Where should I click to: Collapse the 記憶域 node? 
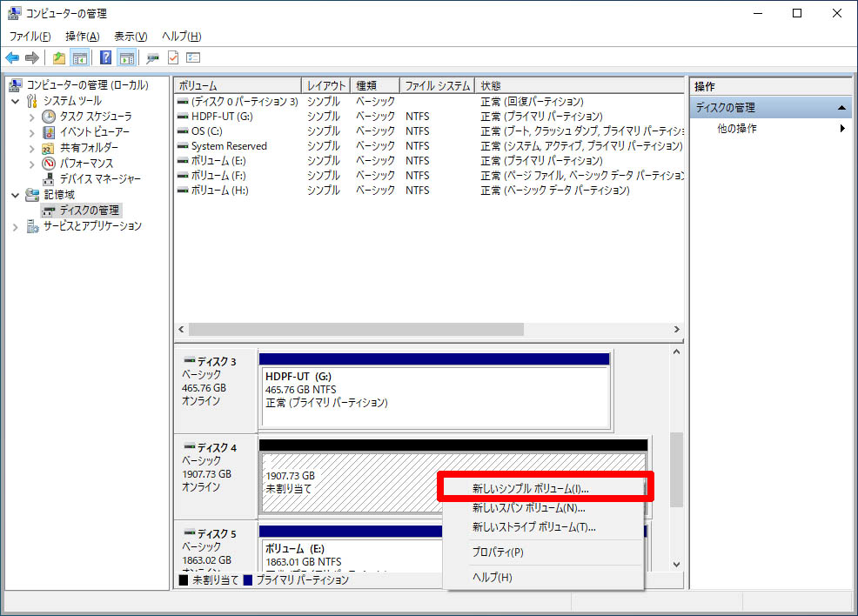(16, 195)
